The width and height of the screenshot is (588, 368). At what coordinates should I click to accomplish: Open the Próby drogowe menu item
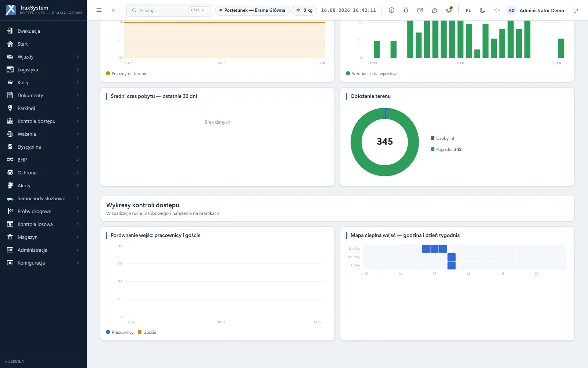click(x=43, y=211)
